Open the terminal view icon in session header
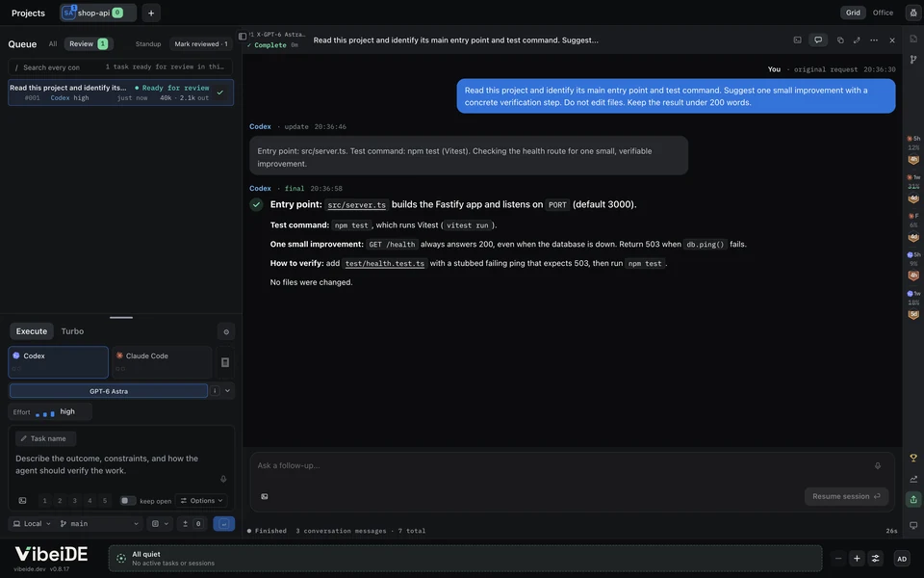Viewport: 924px width, 578px height. [797, 40]
